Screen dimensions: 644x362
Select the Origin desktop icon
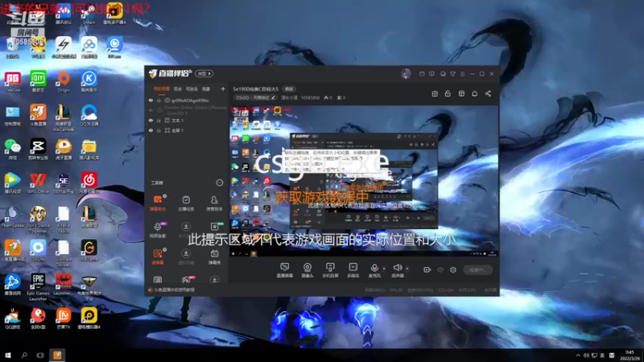[x=64, y=81]
